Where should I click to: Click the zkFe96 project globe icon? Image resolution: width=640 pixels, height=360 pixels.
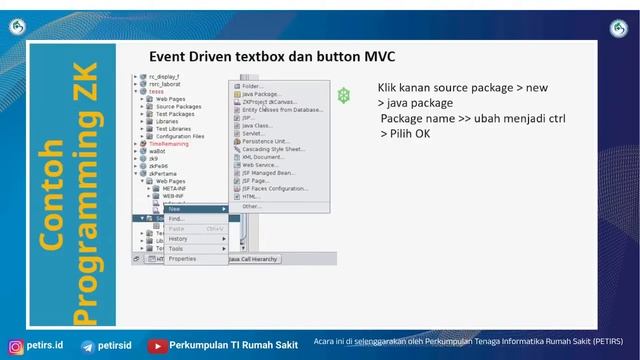[143, 166]
